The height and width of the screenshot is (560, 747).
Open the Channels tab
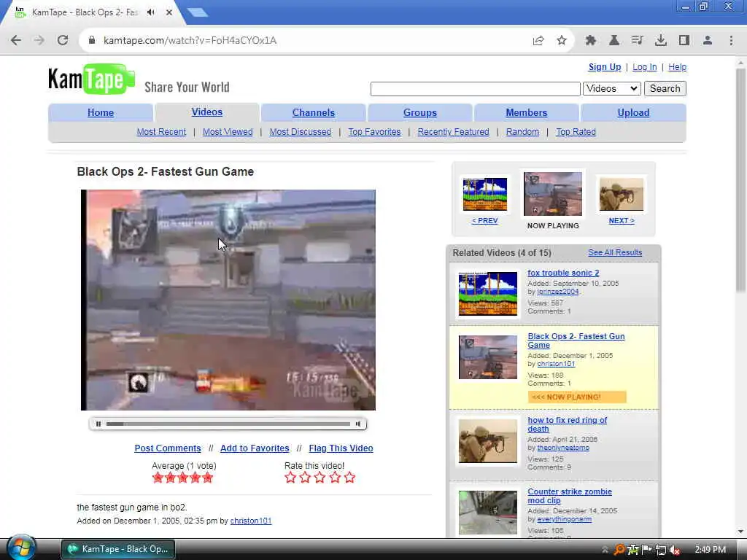pos(314,113)
